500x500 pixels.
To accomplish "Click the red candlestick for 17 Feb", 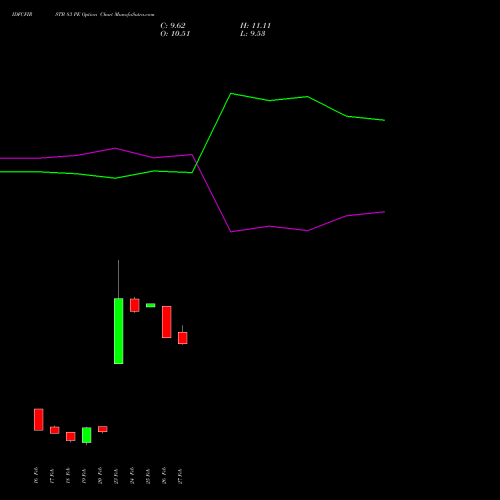I will [x=55, y=430].
